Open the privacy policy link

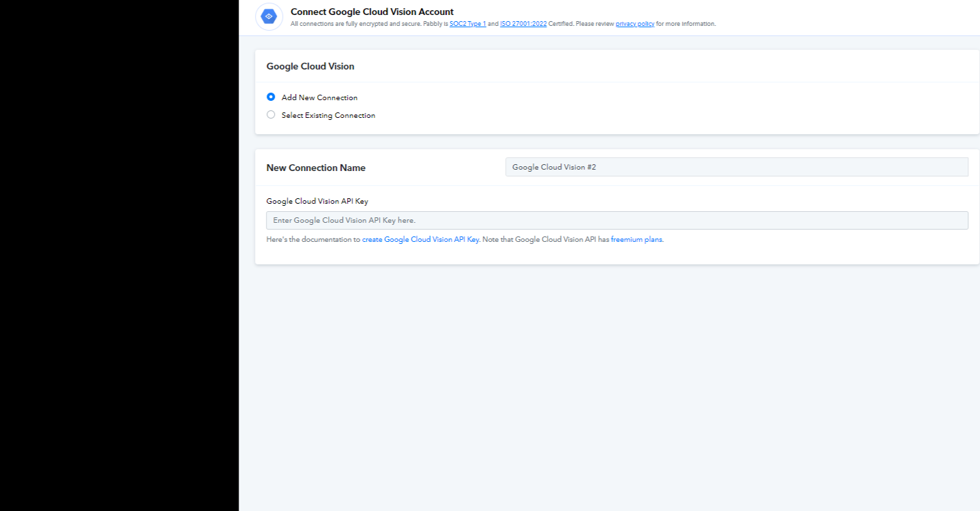635,24
